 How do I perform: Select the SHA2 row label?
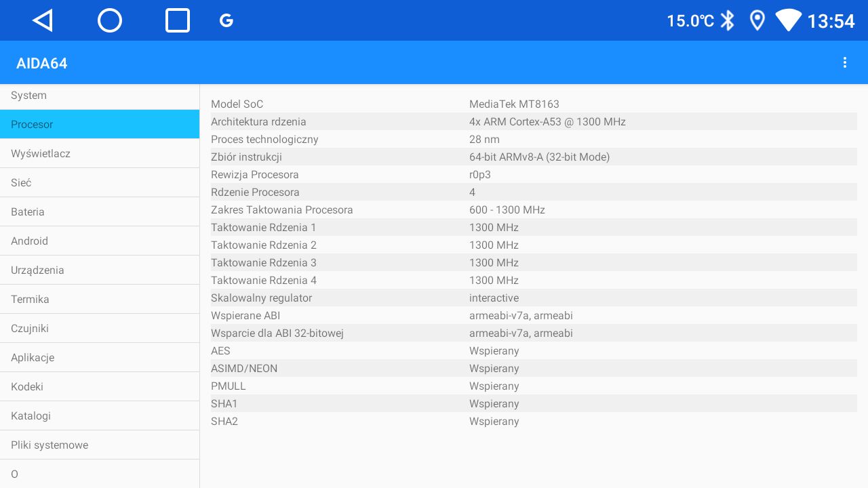pyautogui.click(x=224, y=421)
